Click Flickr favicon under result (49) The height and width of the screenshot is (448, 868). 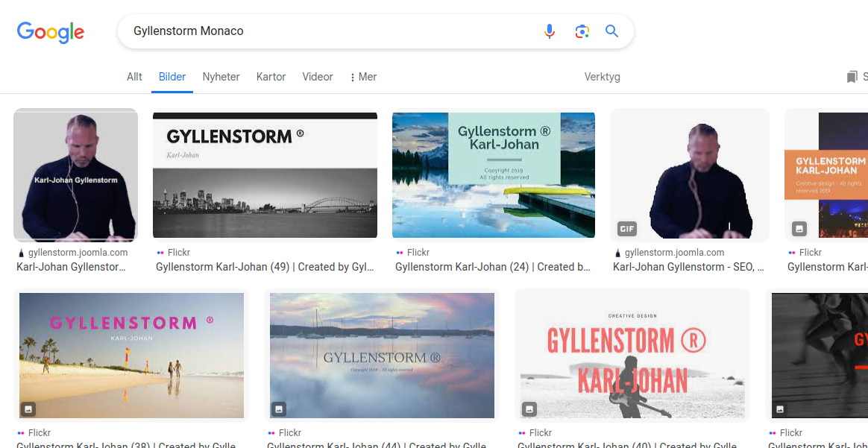pos(160,253)
